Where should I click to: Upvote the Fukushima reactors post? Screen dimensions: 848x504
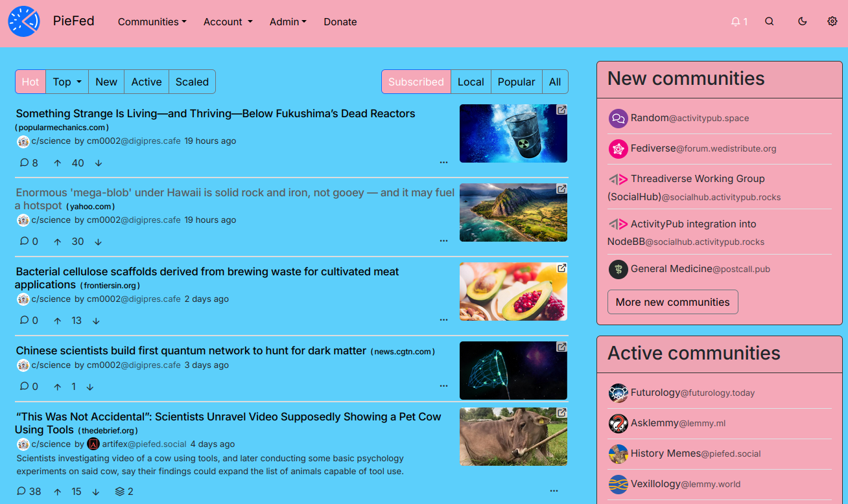(58, 163)
